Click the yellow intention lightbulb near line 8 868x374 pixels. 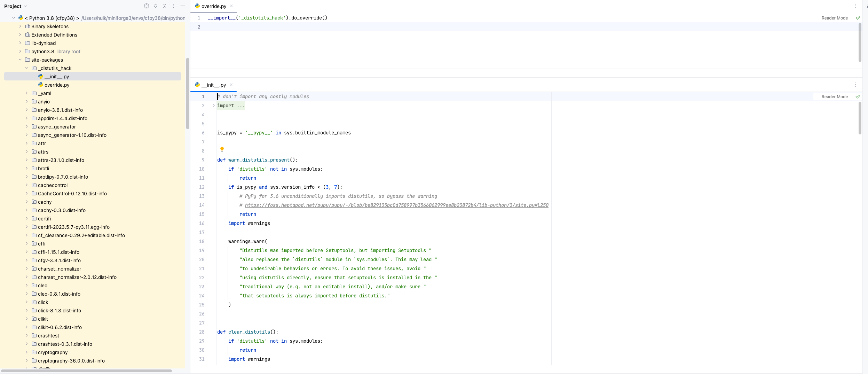(222, 149)
